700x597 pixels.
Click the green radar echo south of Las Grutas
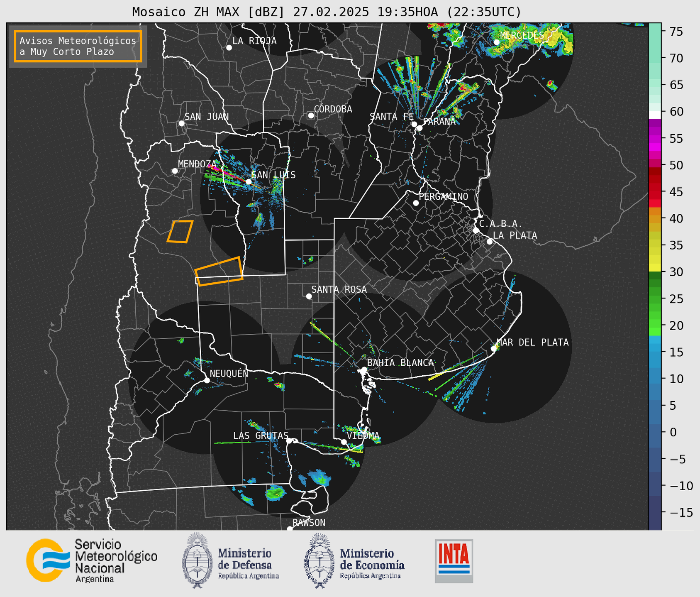click(x=276, y=493)
